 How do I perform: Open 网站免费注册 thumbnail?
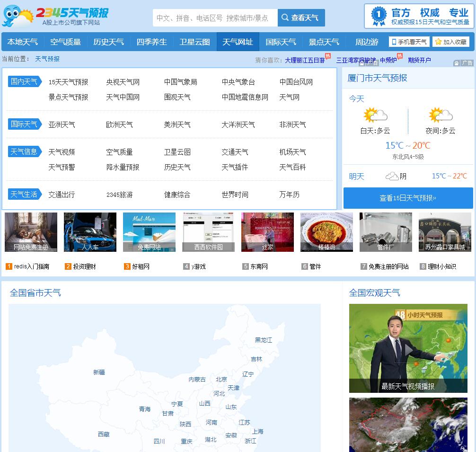31,232
